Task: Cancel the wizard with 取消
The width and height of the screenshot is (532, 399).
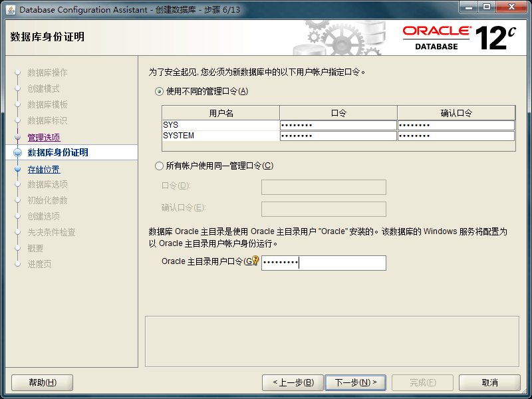Action: (489, 382)
